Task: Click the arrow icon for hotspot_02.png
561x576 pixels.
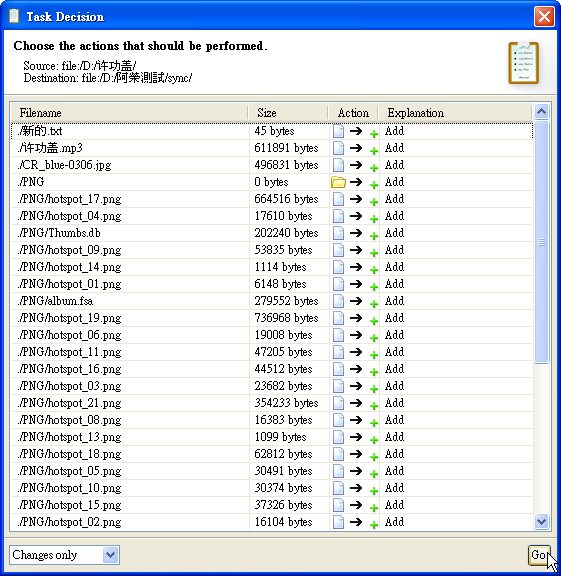Action: [356, 522]
